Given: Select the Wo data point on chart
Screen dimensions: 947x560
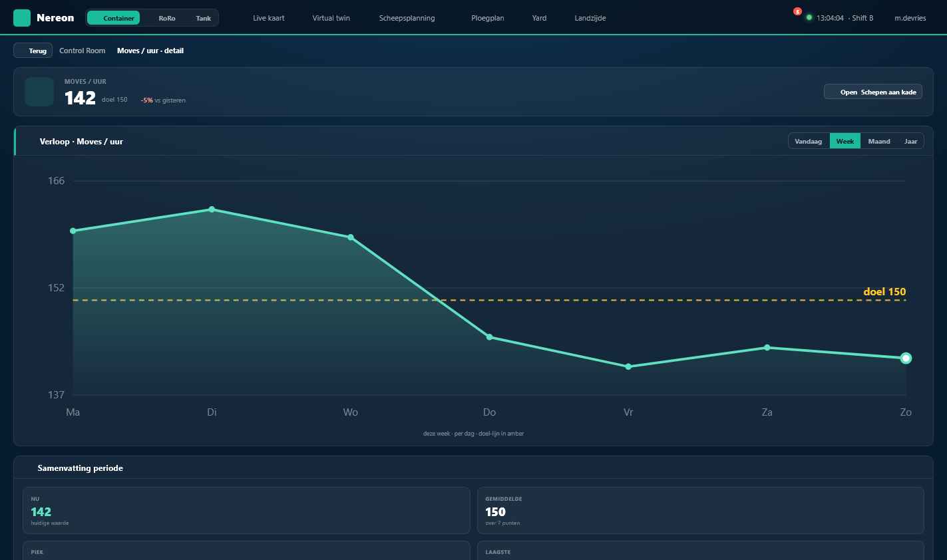Looking at the screenshot, I should pyautogui.click(x=351, y=237).
